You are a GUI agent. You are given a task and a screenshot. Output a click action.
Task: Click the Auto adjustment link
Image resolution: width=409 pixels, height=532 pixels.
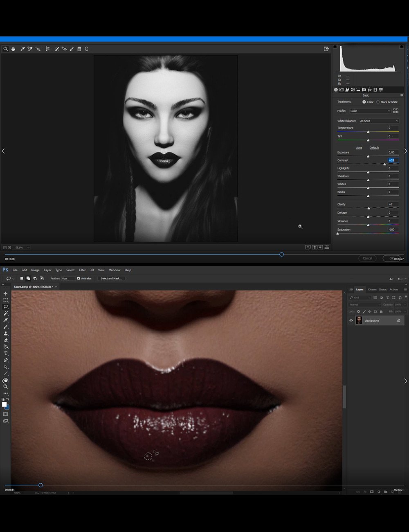pos(359,148)
